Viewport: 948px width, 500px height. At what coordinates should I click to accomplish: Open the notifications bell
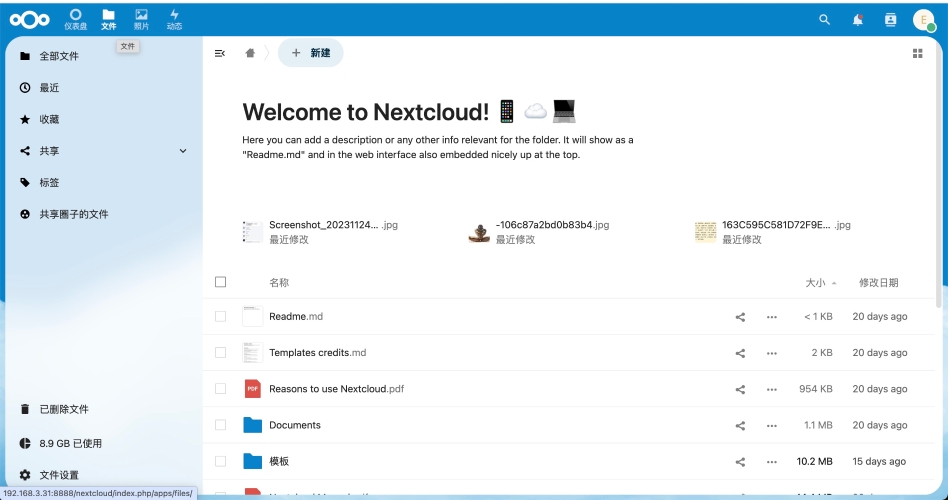pyautogui.click(x=858, y=19)
